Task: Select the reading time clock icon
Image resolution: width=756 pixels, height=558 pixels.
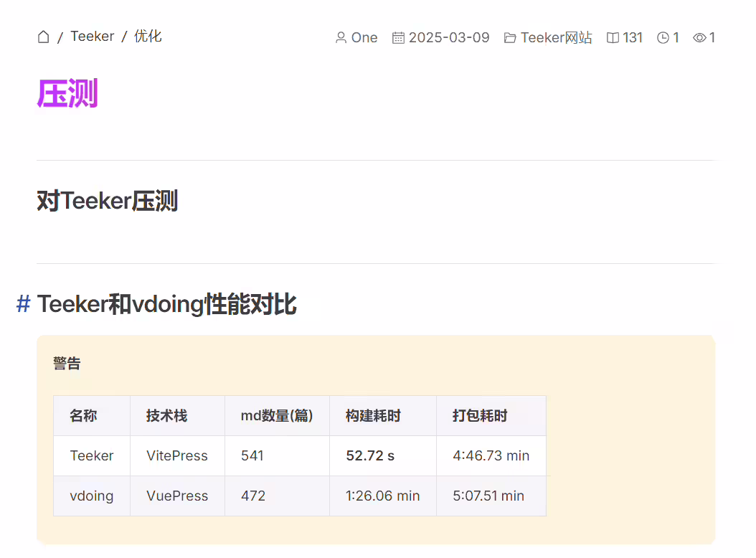Action: (663, 37)
